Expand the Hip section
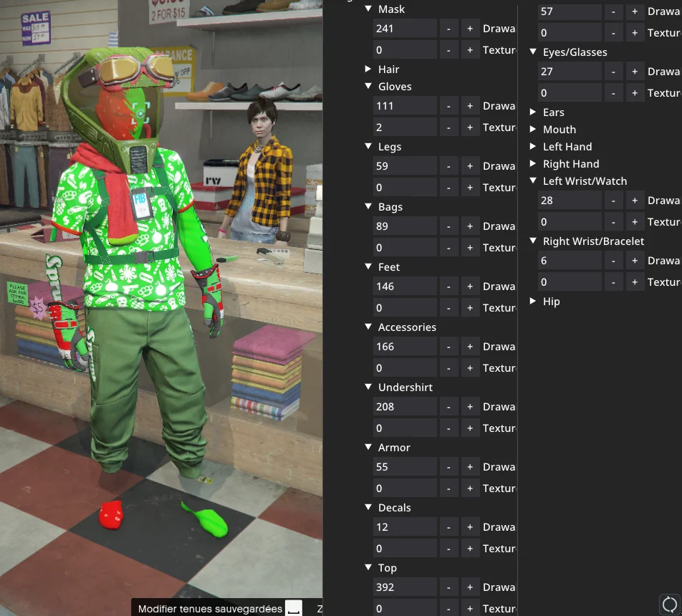The height and width of the screenshot is (616, 682). coord(533,301)
